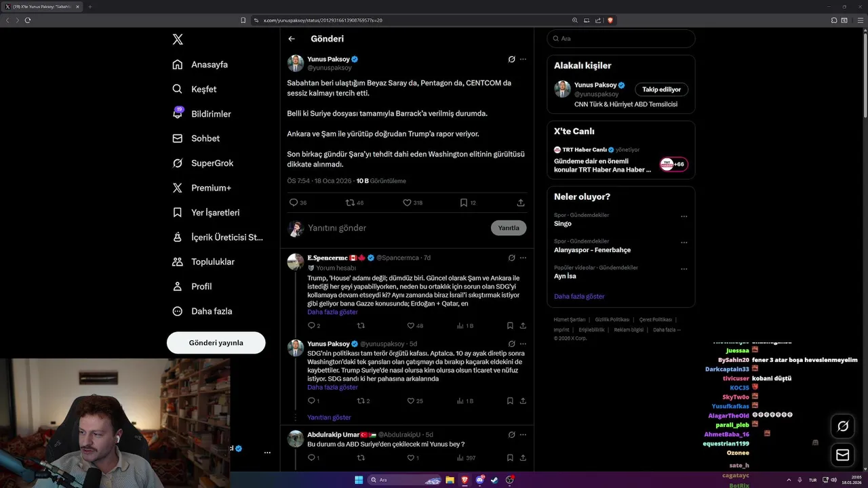Daha fazla göster under Neler oluyor
Image resolution: width=868 pixels, height=488 pixels.
point(579,296)
